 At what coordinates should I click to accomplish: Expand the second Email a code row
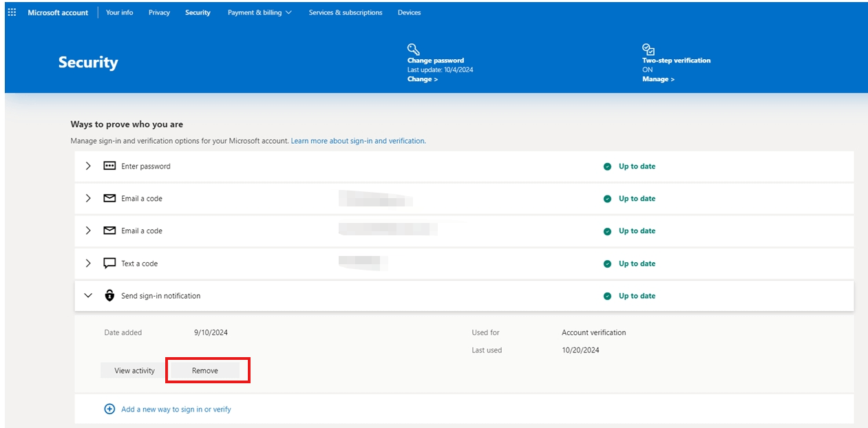(88, 231)
